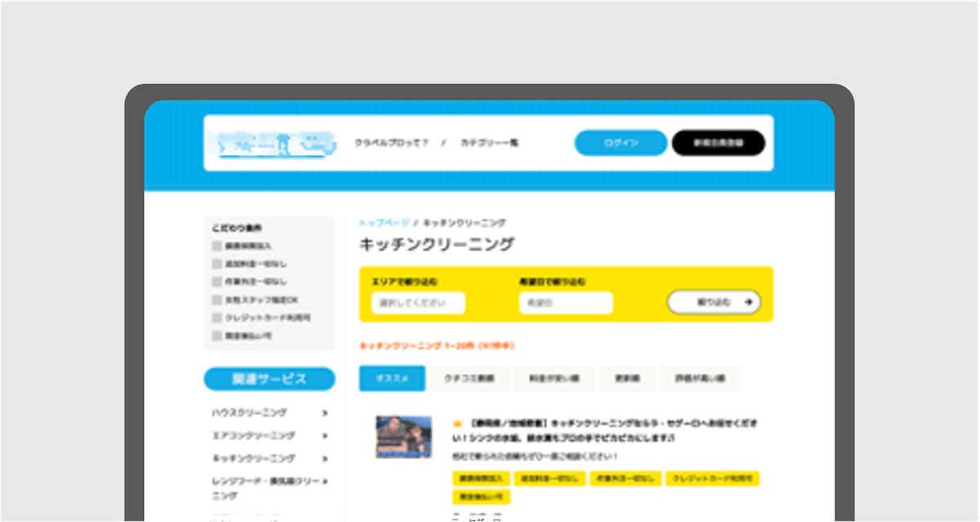Click the ログイン button
The image size is (980, 522).
pyautogui.click(x=621, y=141)
